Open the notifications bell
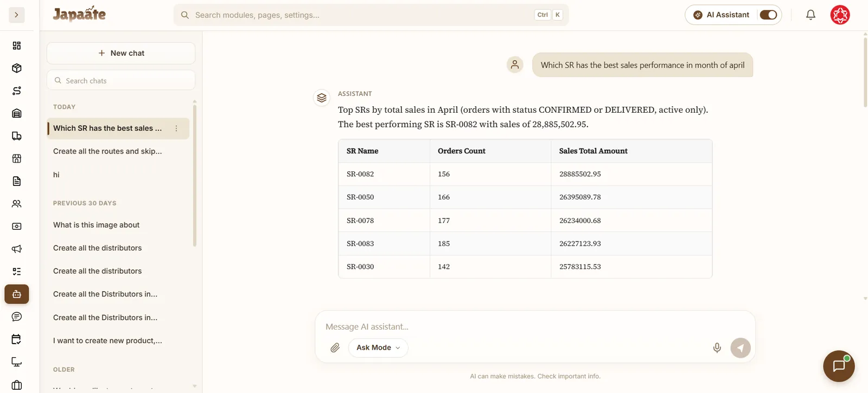 click(x=810, y=15)
